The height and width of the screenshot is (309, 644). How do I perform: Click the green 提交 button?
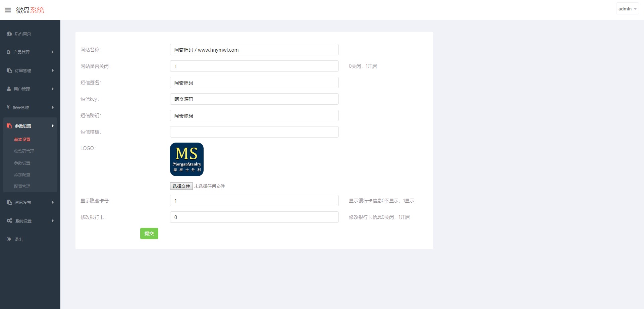click(x=149, y=234)
